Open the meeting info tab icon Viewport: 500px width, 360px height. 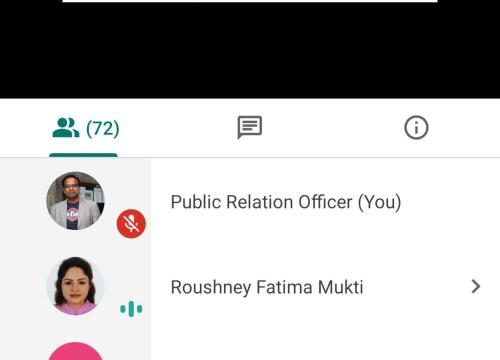pyautogui.click(x=416, y=127)
